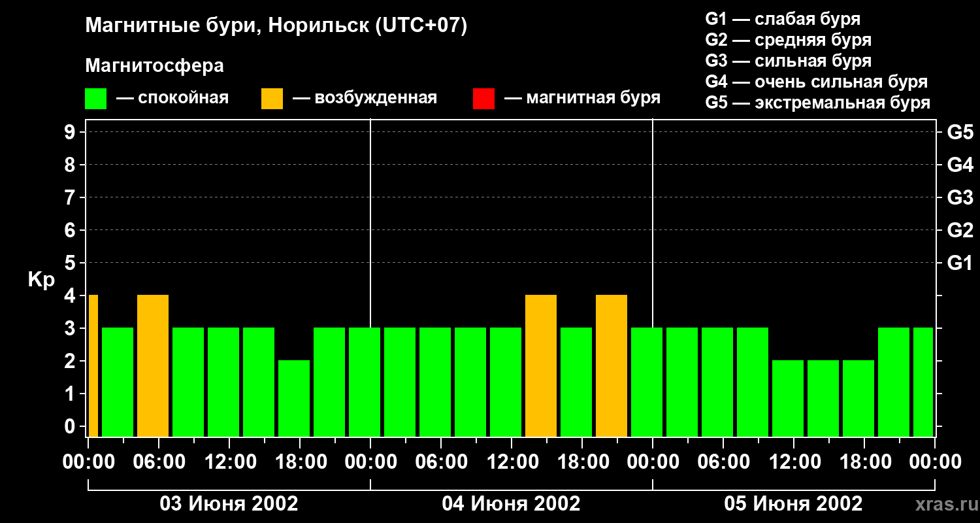This screenshot has width=980, height=523.
Task: Click the red 'магнитная буря' legend swatch
Action: tap(483, 99)
